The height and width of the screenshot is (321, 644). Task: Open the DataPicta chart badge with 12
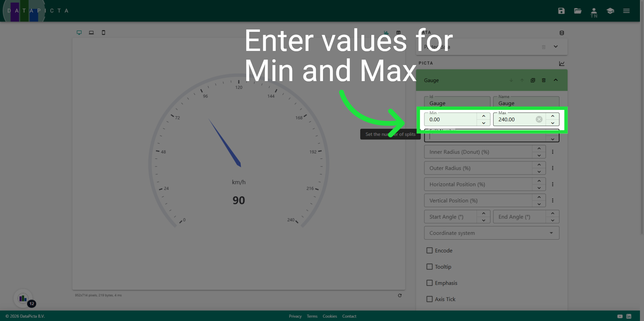(23, 298)
